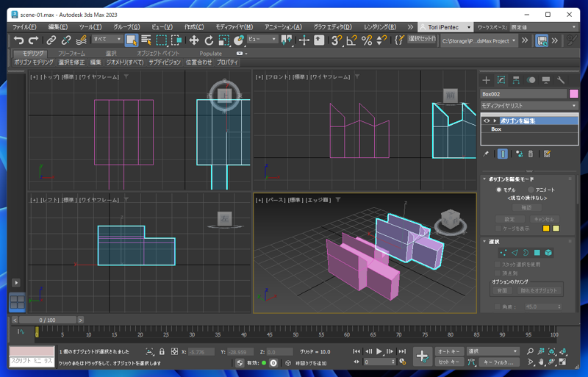Viewport: 588px width, 377px height.
Task: Select the アニメート radio button
Action: pyautogui.click(x=531, y=190)
